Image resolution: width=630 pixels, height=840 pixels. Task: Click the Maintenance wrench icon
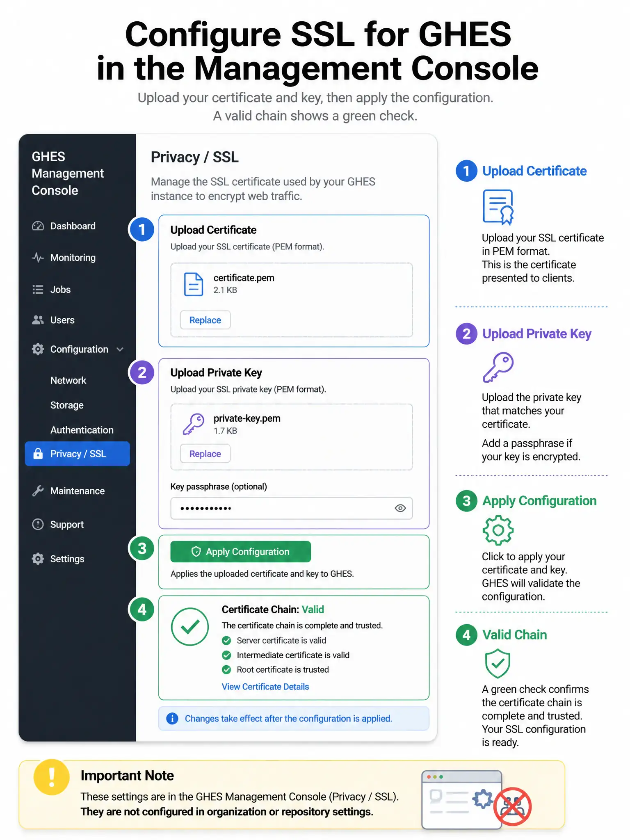click(38, 491)
